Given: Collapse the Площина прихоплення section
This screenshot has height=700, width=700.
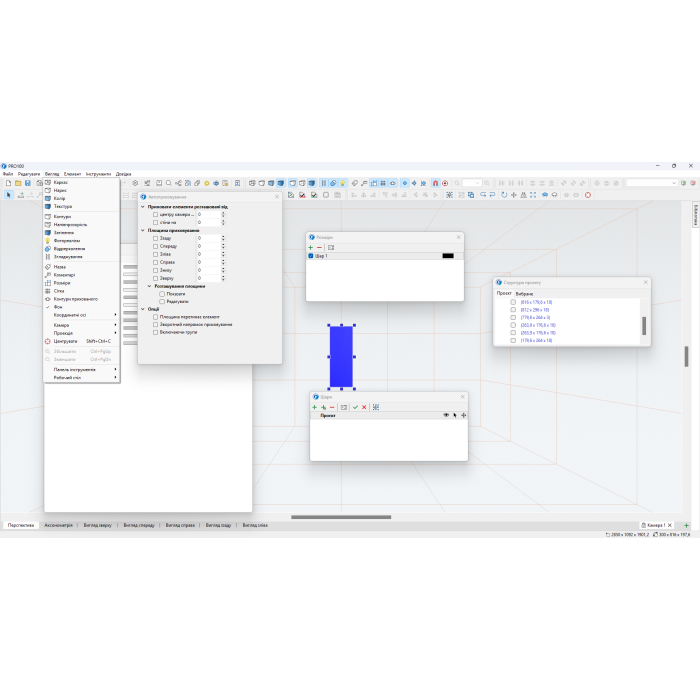Looking at the screenshot, I should (x=143, y=230).
